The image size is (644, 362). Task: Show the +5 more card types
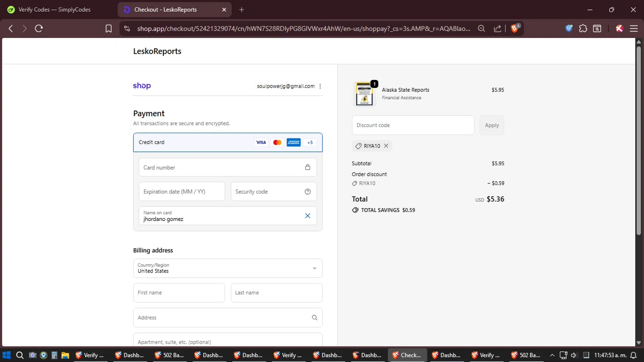click(310, 142)
